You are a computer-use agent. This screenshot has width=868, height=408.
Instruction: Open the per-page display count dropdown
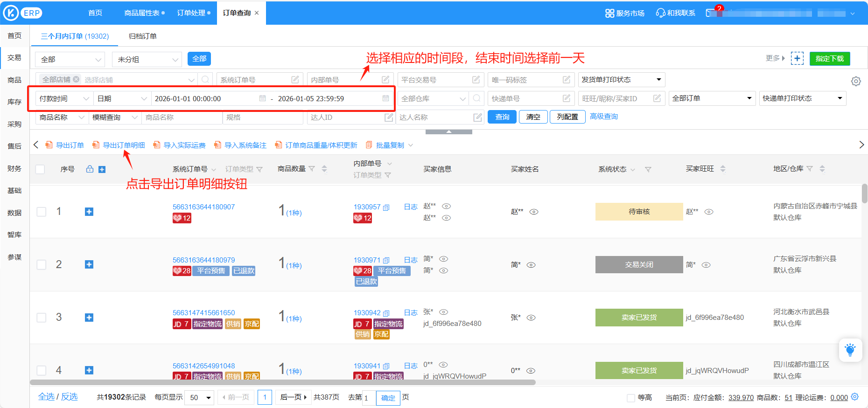[199, 398]
